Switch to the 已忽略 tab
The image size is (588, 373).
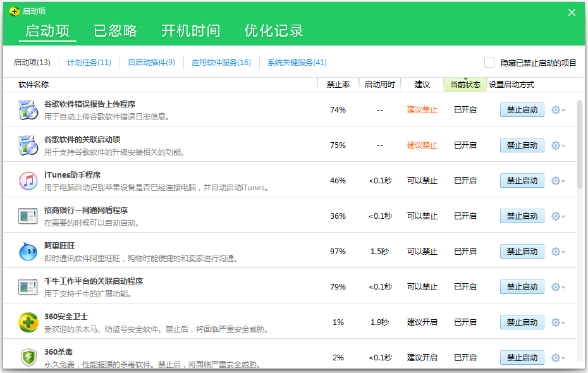point(115,31)
